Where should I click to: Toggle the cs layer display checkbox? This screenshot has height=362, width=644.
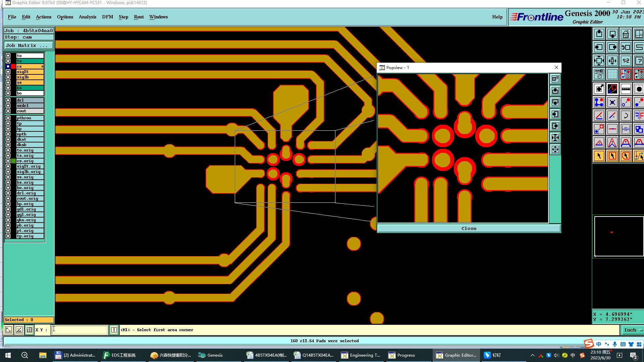(8, 66)
